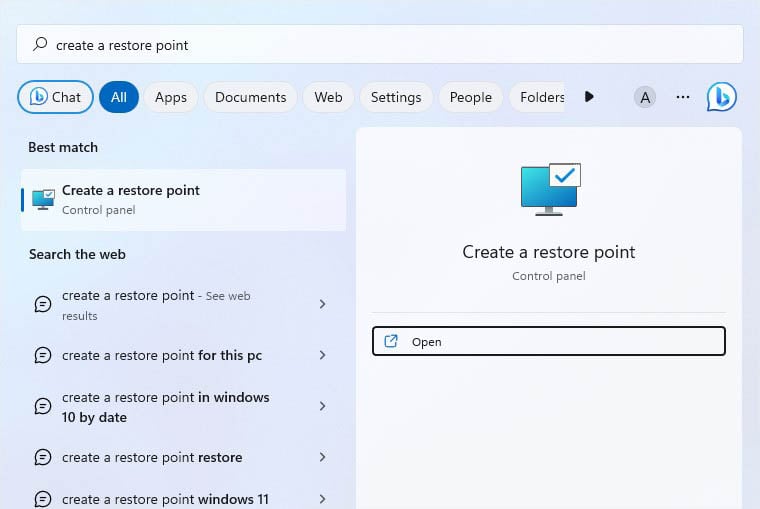This screenshot has width=760, height=509.
Task: Click the account avatar labeled A
Action: click(x=645, y=97)
